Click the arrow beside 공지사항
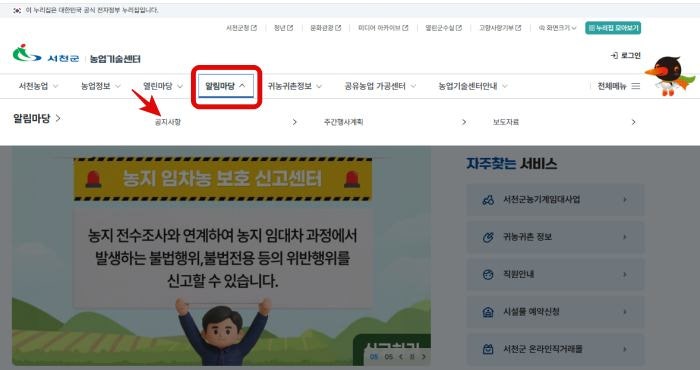Viewport: 700px width, 370px height. (294, 122)
